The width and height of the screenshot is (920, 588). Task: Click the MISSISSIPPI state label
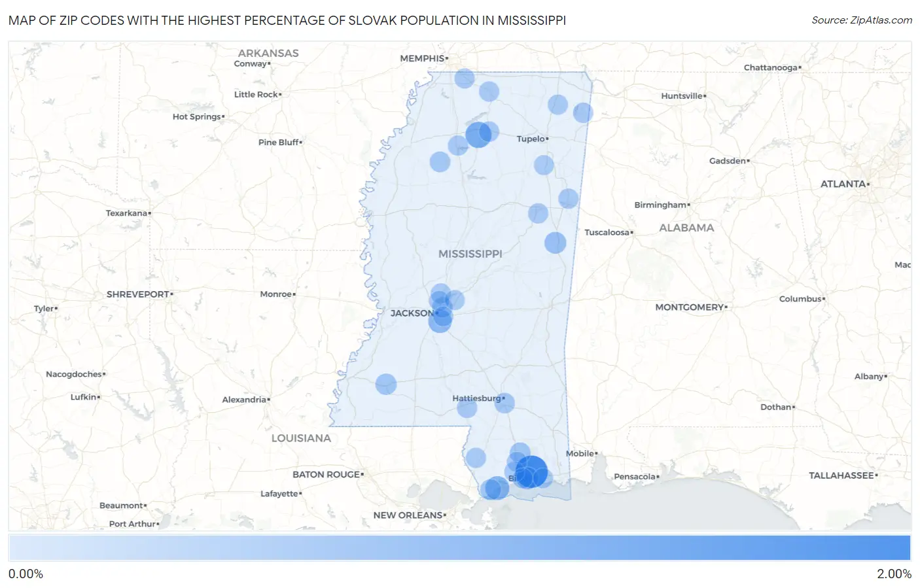tap(470, 254)
